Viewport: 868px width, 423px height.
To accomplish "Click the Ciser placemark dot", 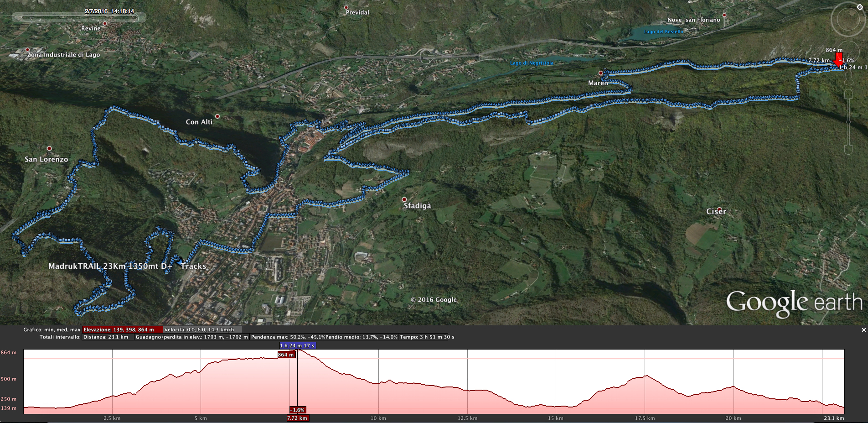I will point(719,209).
